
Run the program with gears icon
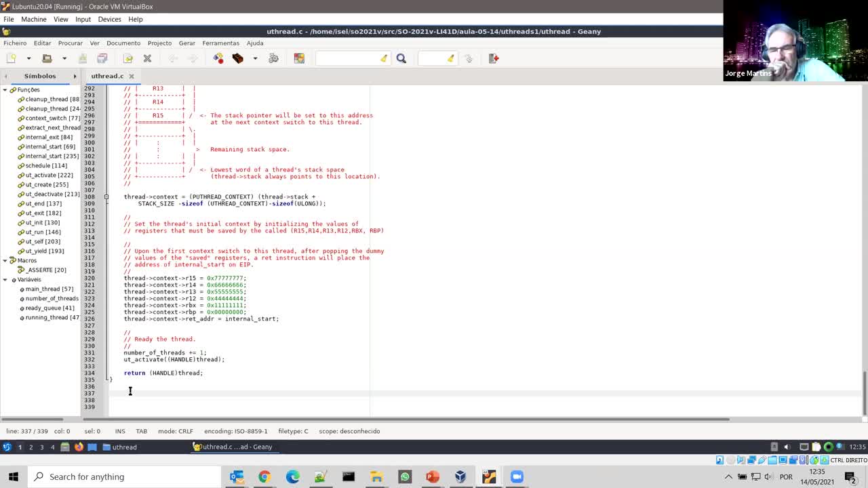pos(274,58)
